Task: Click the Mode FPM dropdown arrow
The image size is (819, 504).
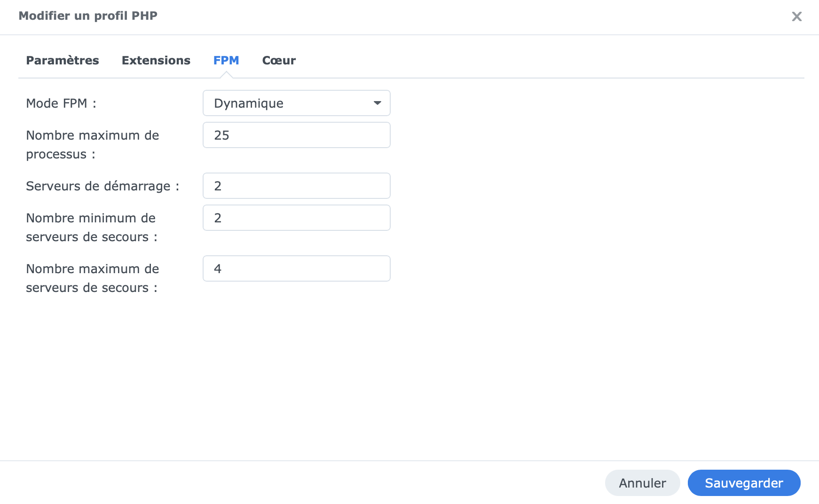Action: point(377,103)
